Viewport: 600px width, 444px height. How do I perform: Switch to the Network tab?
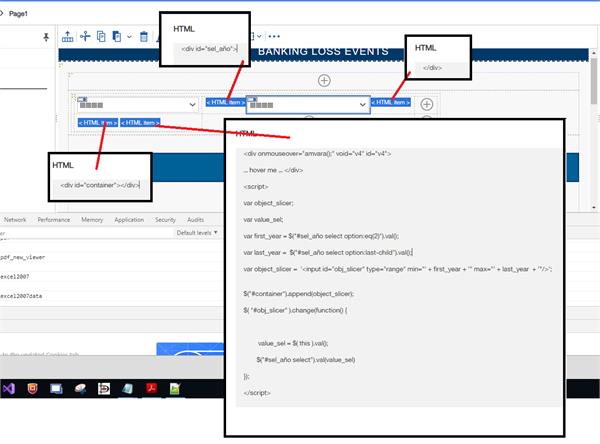pos(15,220)
